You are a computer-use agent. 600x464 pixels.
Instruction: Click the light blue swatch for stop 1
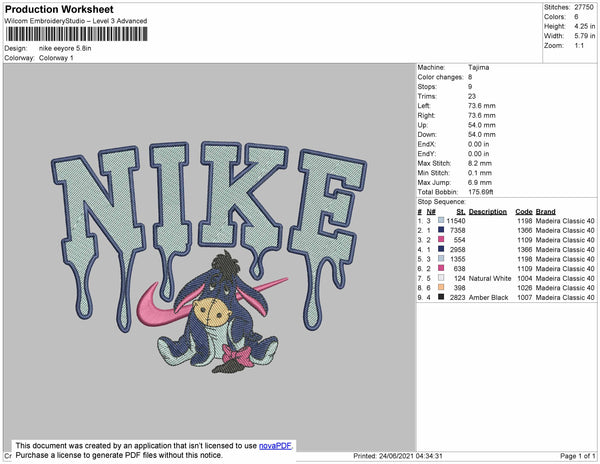tap(441, 220)
